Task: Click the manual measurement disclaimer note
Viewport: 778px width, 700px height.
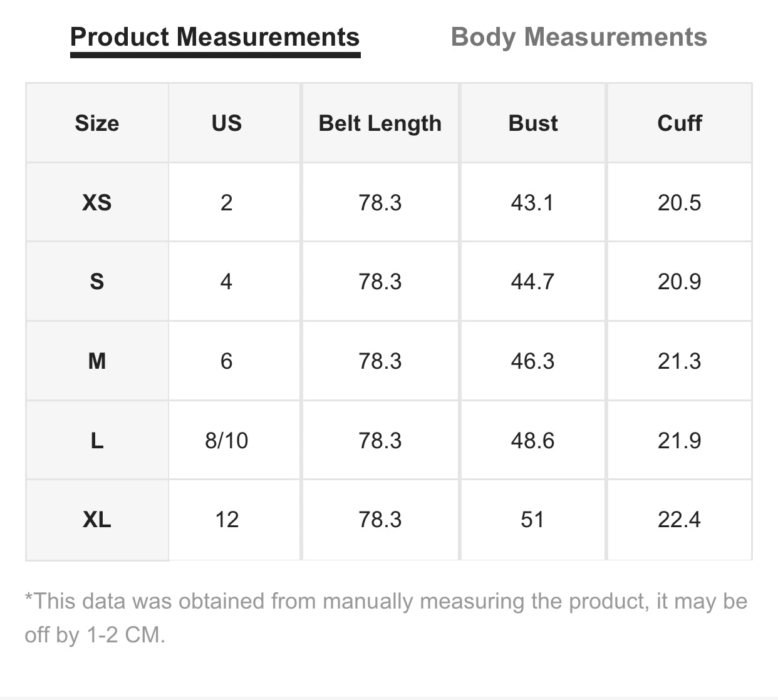Action: click(386, 617)
